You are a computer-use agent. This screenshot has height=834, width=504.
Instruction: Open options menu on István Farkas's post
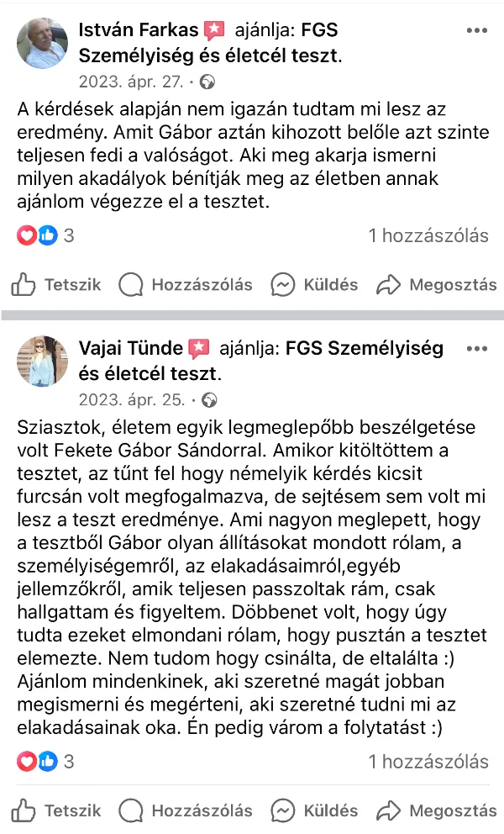tap(476, 30)
